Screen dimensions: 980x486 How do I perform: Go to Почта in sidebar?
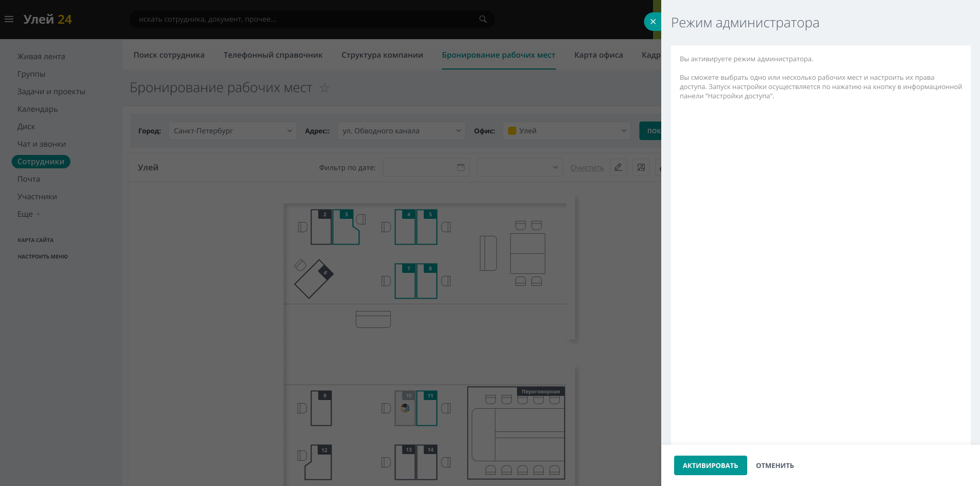click(29, 179)
